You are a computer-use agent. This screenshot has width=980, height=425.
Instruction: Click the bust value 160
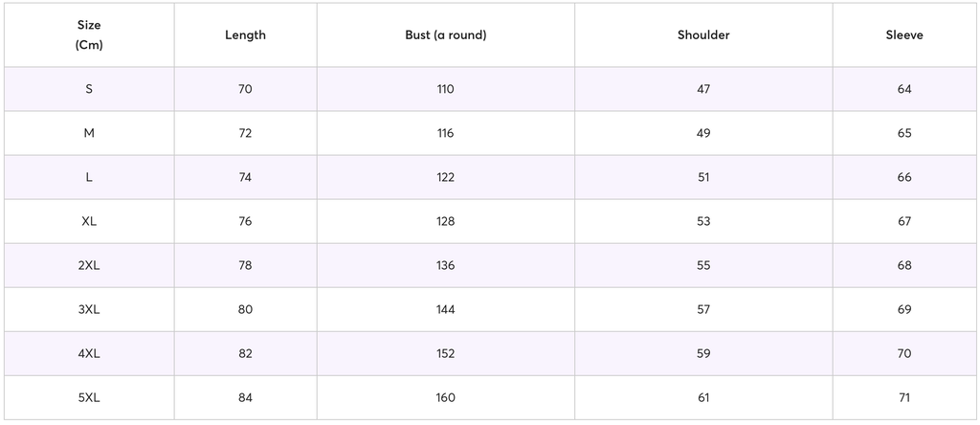click(446, 397)
